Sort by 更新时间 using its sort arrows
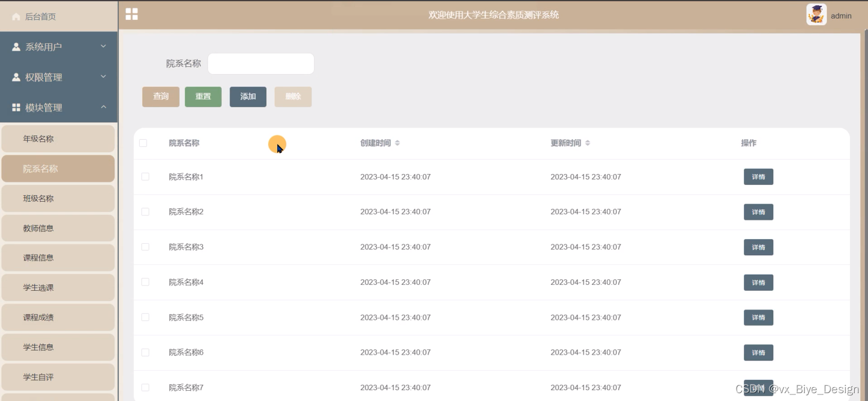The height and width of the screenshot is (401, 868). [x=588, y=143]
